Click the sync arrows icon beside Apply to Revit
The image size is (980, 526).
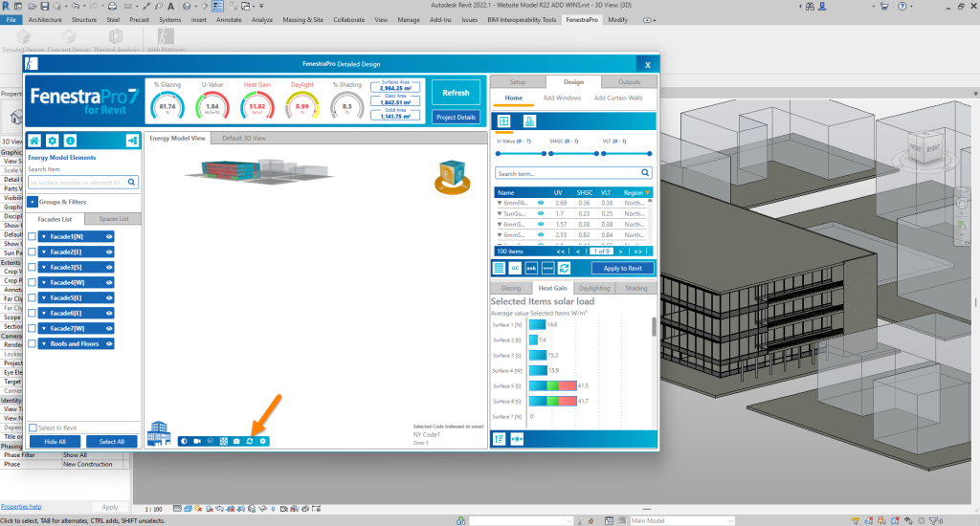point(564,268)
